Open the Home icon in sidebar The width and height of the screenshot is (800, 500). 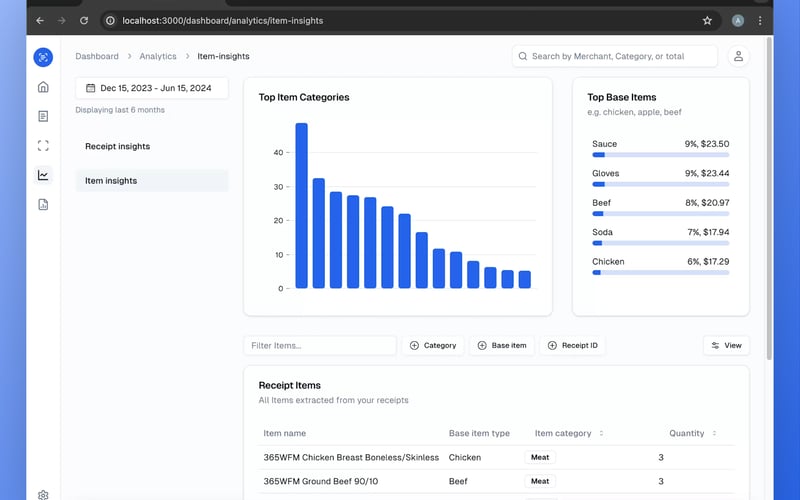pos(43,87)
